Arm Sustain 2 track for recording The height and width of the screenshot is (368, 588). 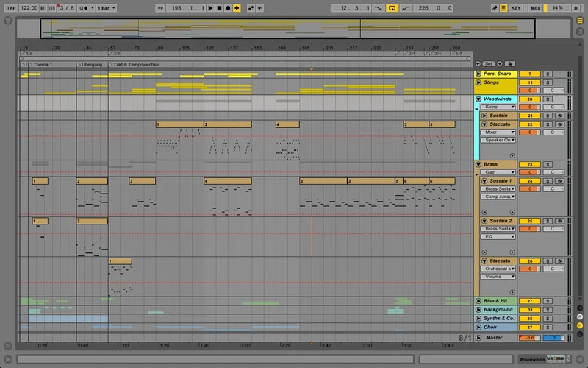559,222
